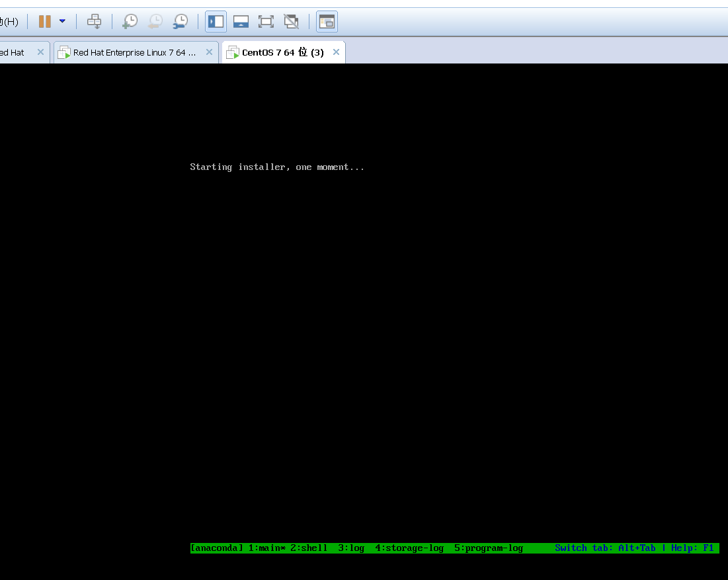
Task: Click 'Starting installer, one moment...' text
Action: [277, 167]
